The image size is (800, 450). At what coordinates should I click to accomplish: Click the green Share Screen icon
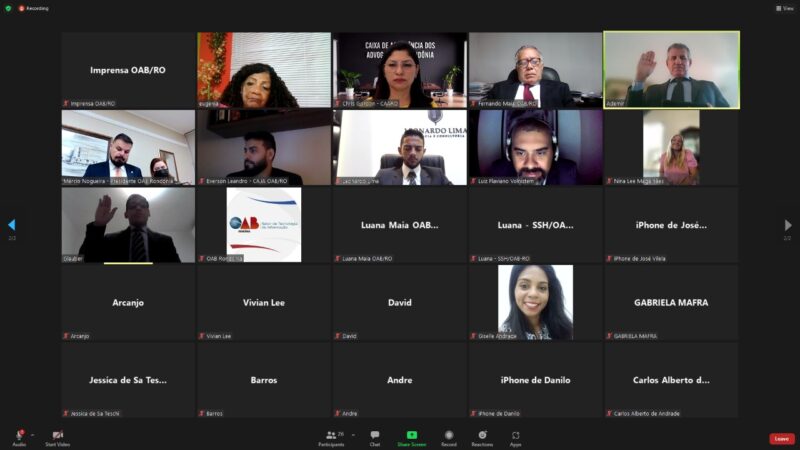point(412,435)
